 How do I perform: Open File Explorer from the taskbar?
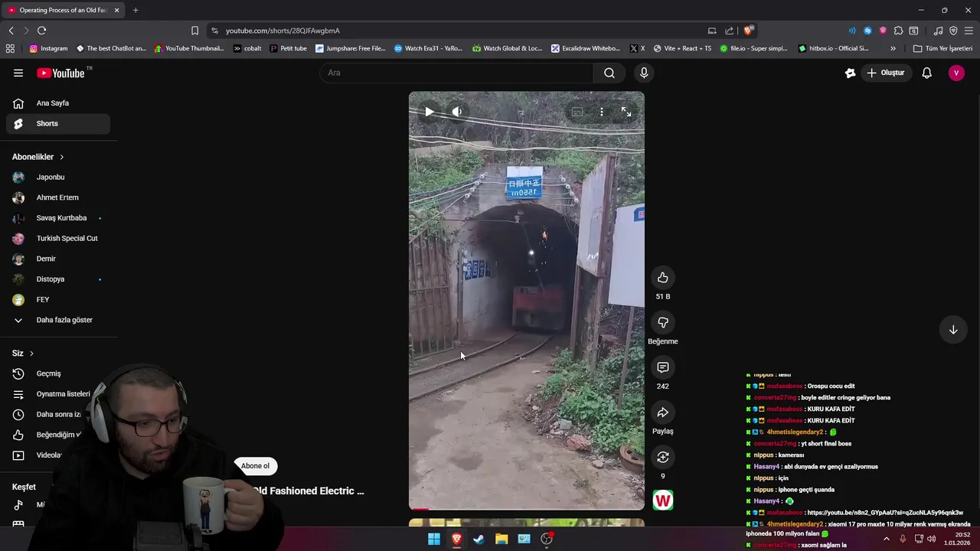tap(501, 539)
